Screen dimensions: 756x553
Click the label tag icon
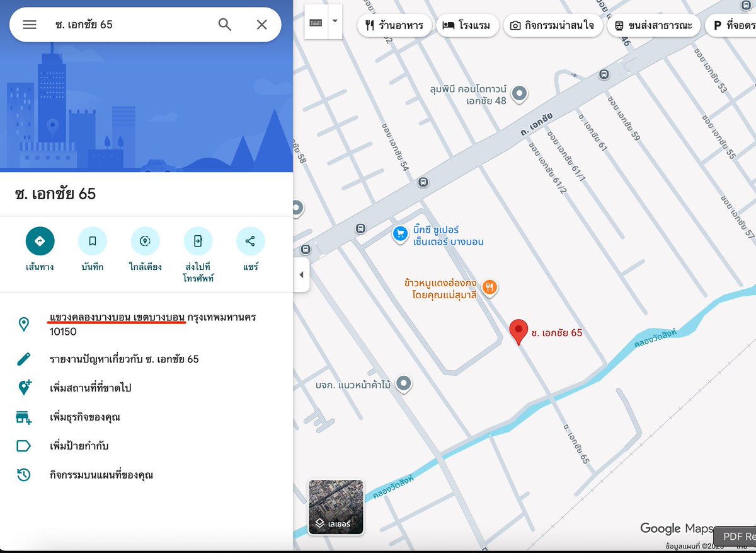pyautogui.click(x=23, y=446)
